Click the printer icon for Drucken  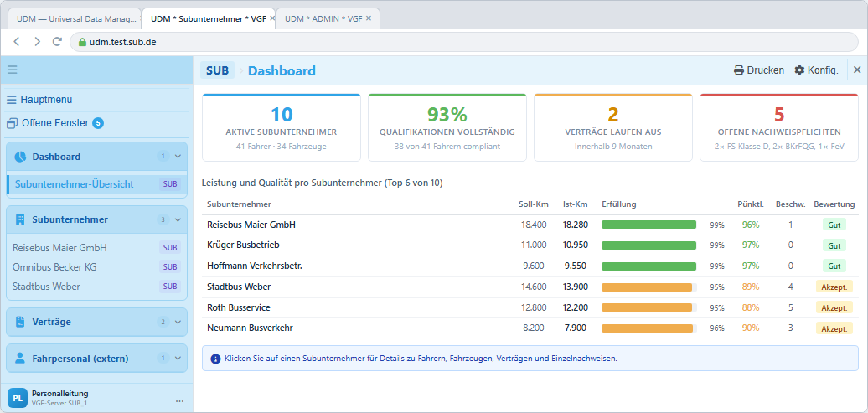(738, 70)
